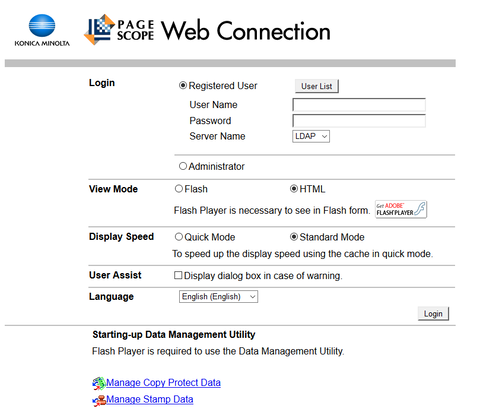The image size is (480, 418).
Task: Click the Konica Minolta logo
Action: tap(42, 30)
